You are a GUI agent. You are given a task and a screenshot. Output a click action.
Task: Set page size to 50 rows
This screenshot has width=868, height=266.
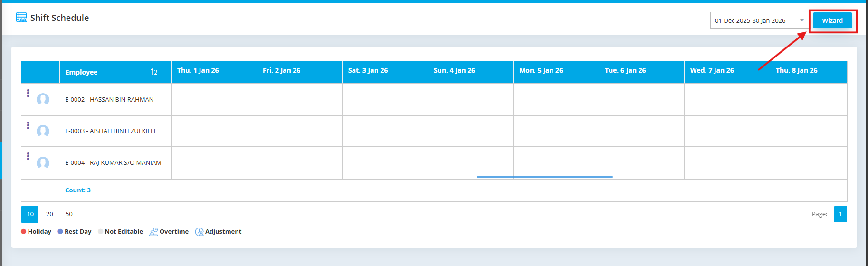click(x=69, y=214)
